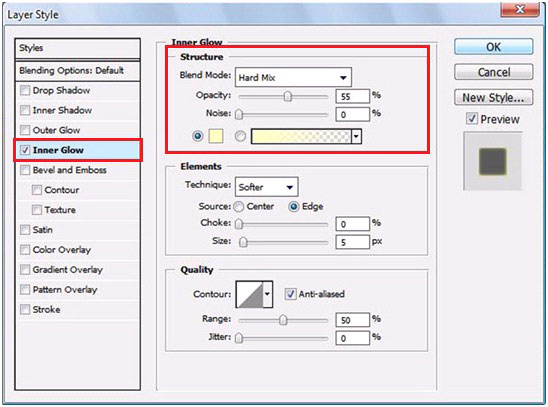Click the OK button
Image resolution: width=548 pixels, height=407 pixels.
tap(493, 47)
